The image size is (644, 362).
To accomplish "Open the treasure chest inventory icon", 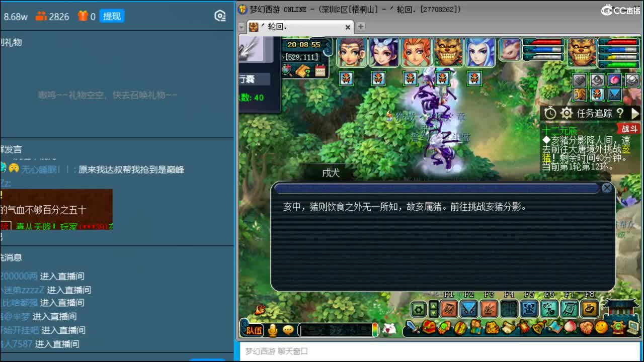I will point(429,328).
